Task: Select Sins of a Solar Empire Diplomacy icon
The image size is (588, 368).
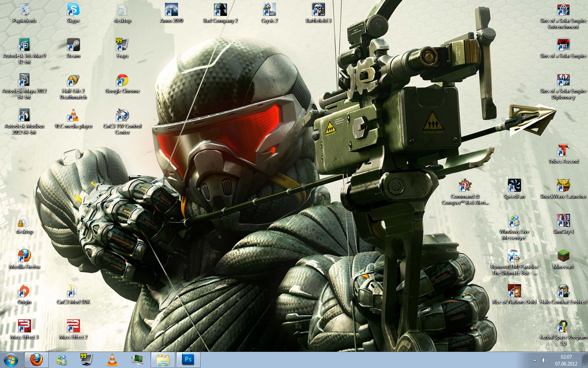Action: [563, 86]
